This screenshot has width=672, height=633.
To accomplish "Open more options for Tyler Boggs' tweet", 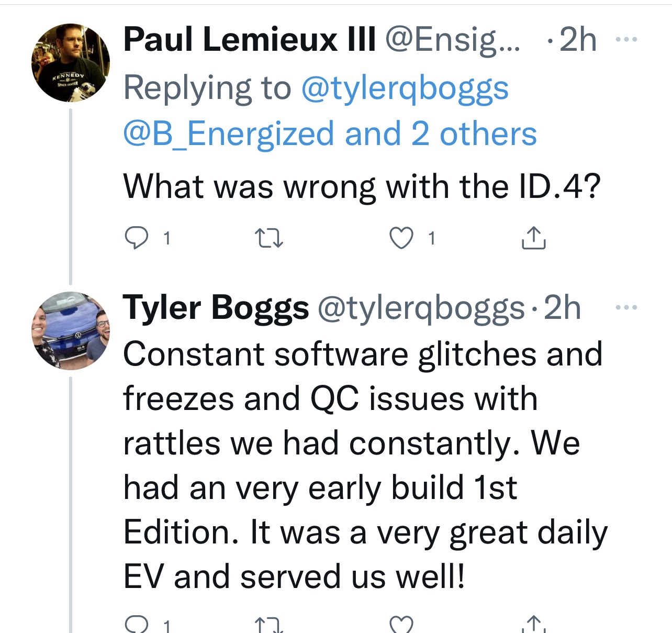I will pos(626,307).
